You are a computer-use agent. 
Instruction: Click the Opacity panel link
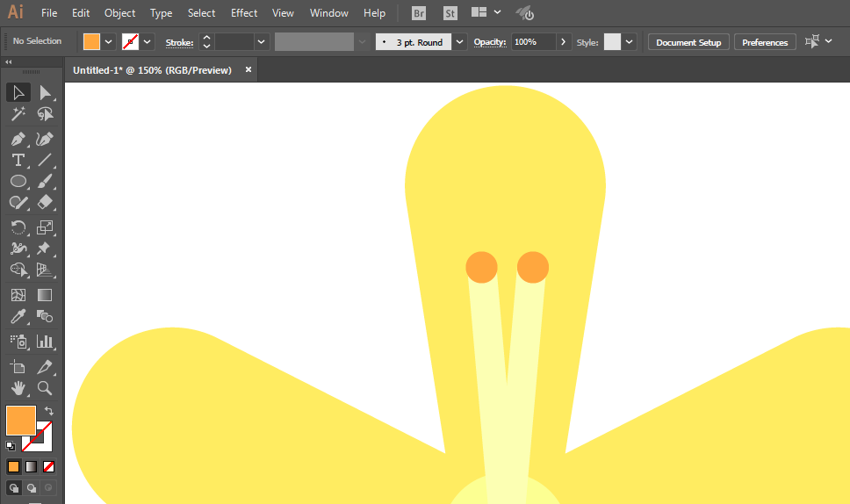(489, 42)
